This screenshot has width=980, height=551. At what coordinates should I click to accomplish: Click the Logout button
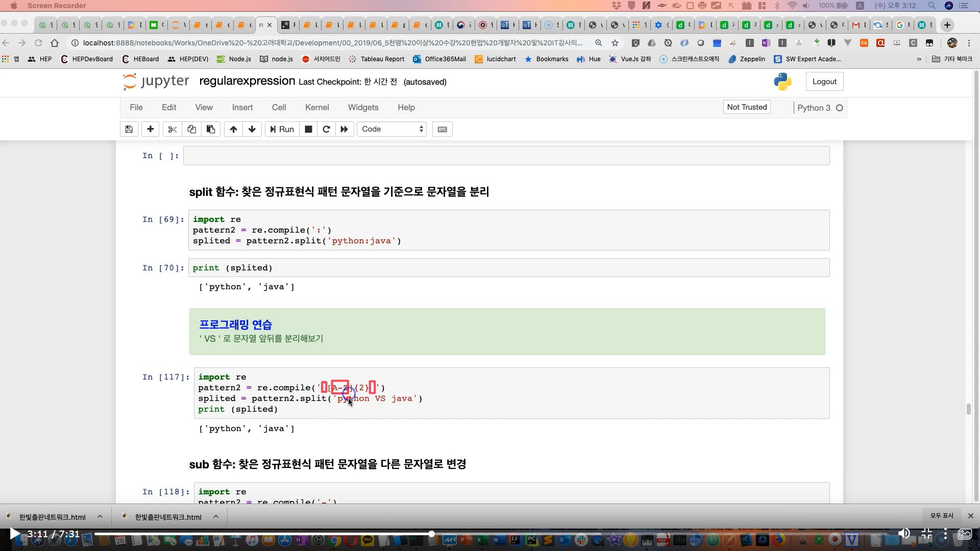click(824, 82)
